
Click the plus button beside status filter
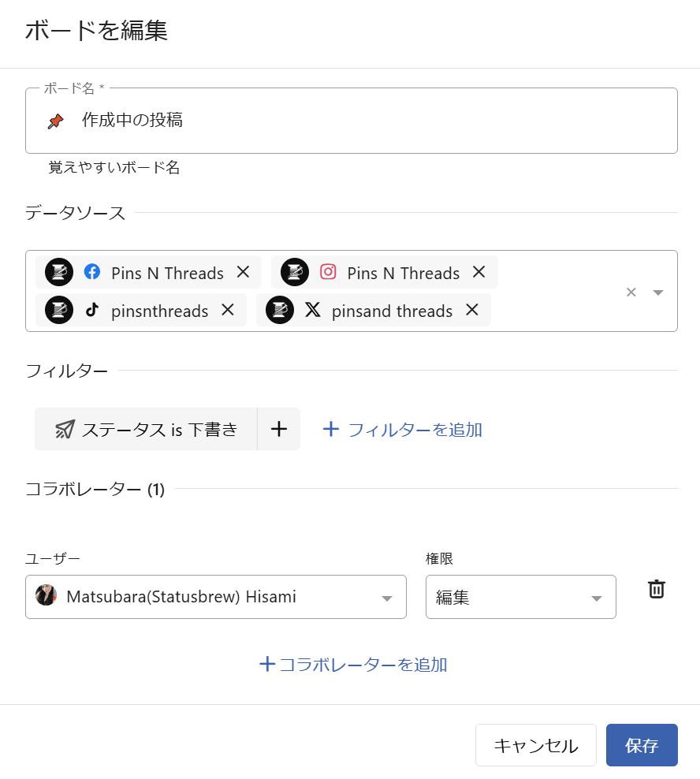278,429
